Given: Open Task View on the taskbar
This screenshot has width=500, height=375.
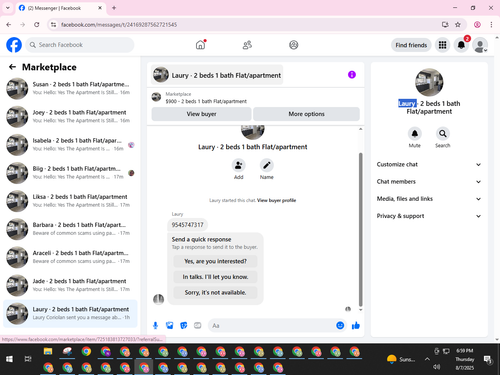Looking at the screenshot, I should tap(28, 359).
